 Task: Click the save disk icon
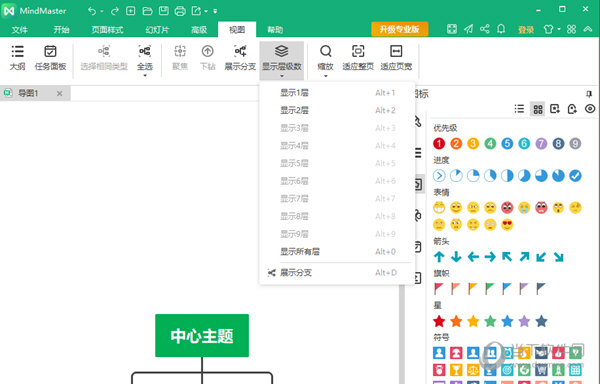click(x=164, y=11)
